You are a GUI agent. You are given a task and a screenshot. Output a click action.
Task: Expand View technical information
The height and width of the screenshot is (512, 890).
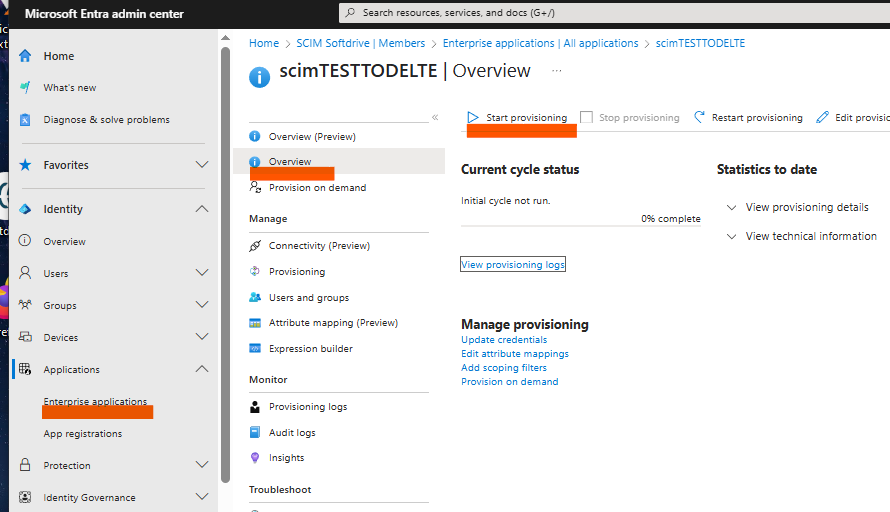pyautogui.click(x=732, y=236)
